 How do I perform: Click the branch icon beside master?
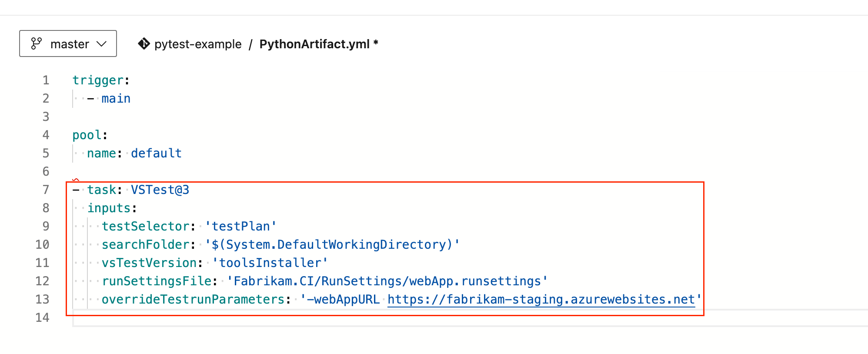(x=37, y=43)
